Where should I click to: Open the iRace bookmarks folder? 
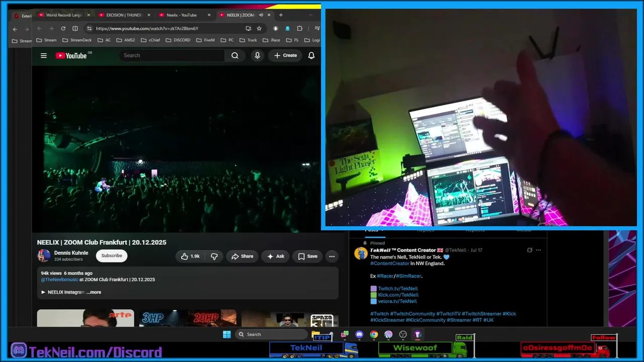pos(272,40)
